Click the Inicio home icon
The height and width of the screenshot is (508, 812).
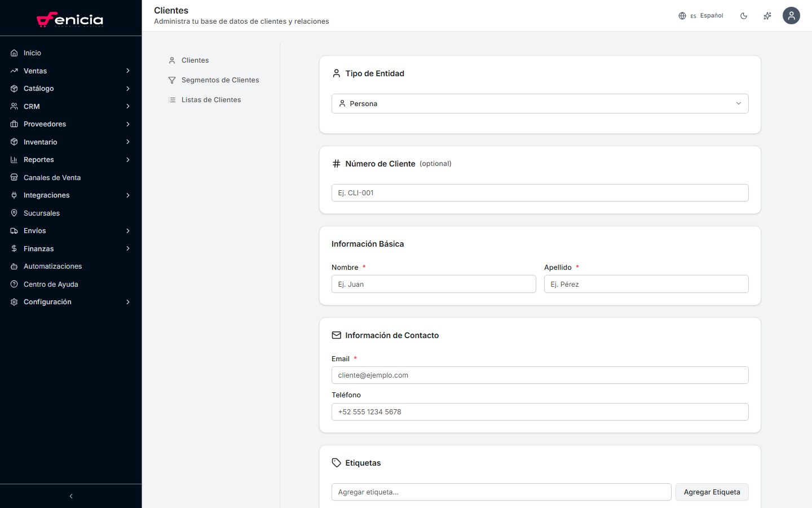[14, 53]
